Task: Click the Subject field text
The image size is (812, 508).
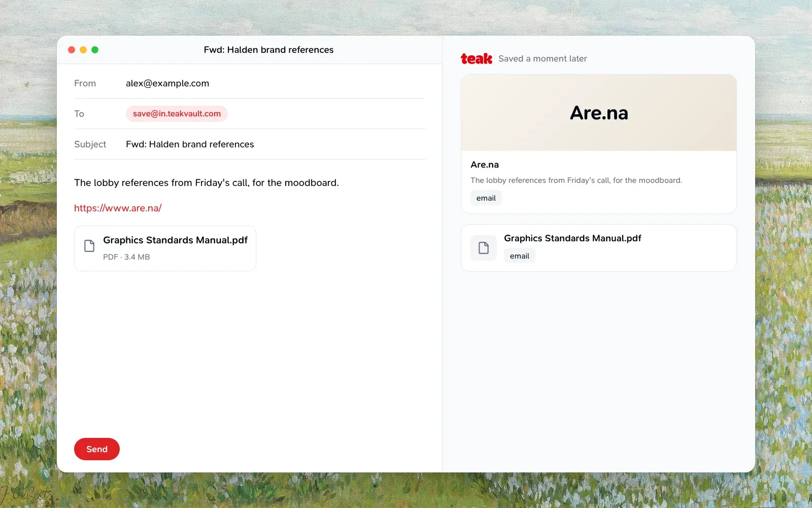Action: [190, 144]
